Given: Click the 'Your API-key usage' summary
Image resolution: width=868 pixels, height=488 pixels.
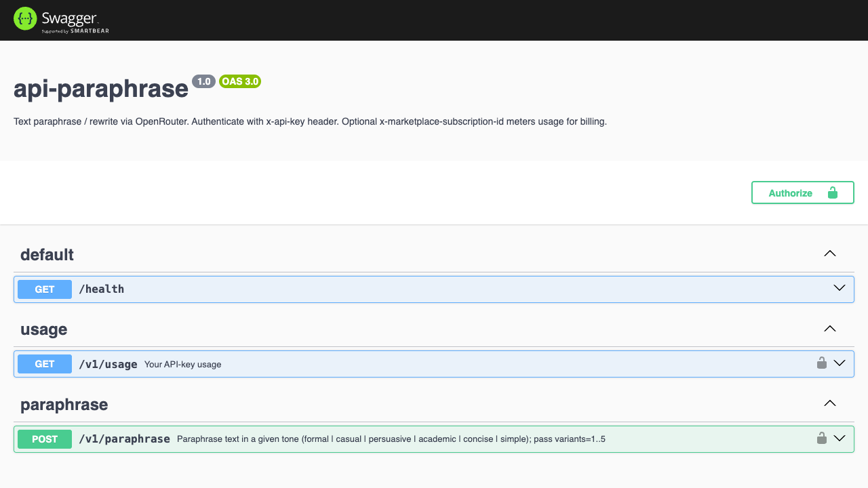Looking at the screenshot, I should [183, 365].
